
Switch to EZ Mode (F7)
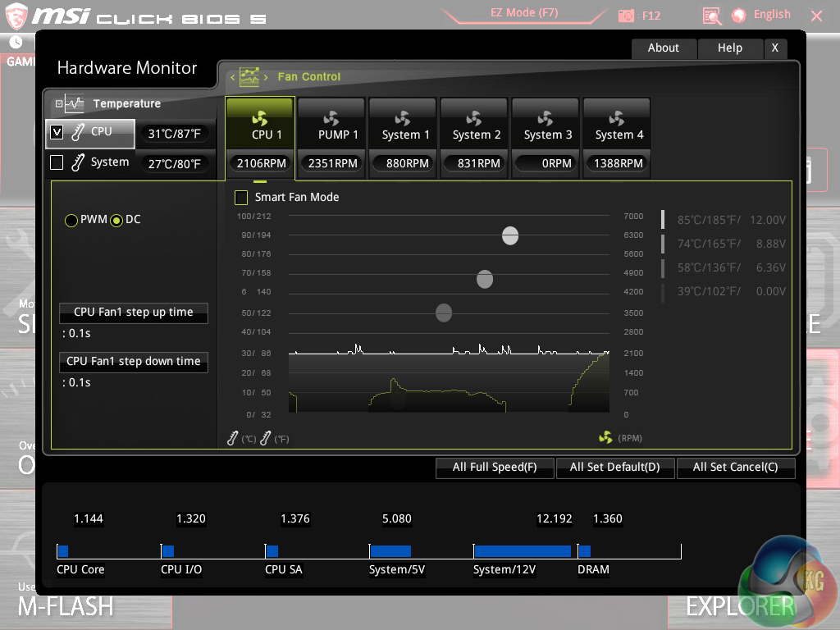coord(524,13)
